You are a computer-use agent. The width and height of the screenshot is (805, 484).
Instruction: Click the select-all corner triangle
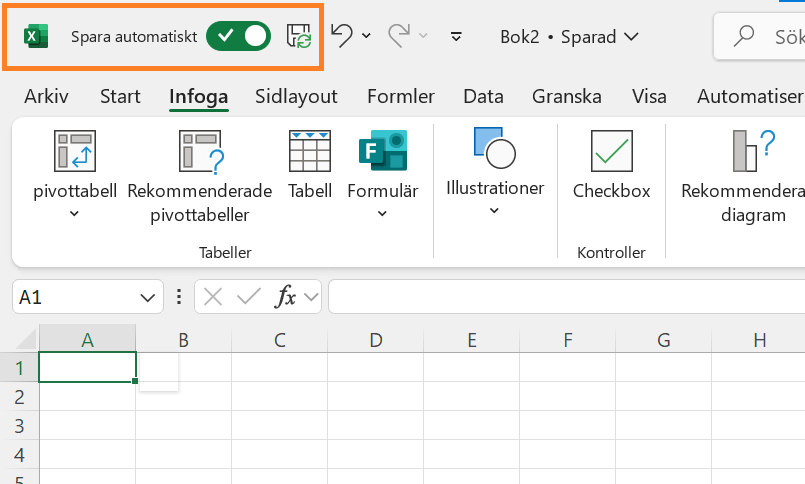(26, 339)
